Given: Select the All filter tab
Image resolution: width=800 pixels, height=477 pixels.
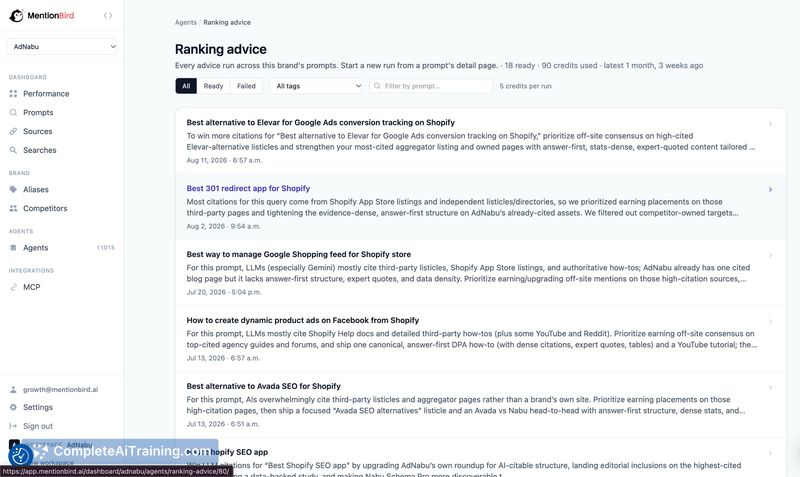Looking at the screenshot, I should tap(186, 86).
